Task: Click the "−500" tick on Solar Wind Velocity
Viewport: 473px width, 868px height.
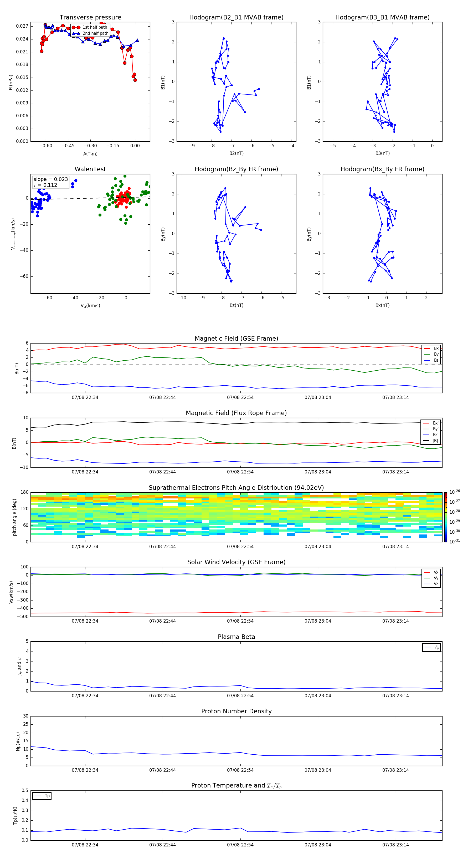Action: pyautogui.click(x=22, y=617)
